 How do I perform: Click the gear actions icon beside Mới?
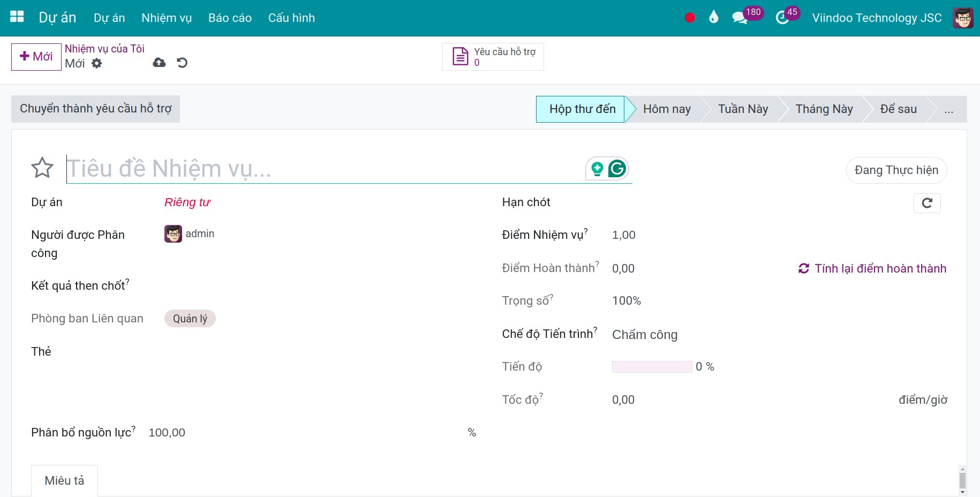tap(96, 63)
